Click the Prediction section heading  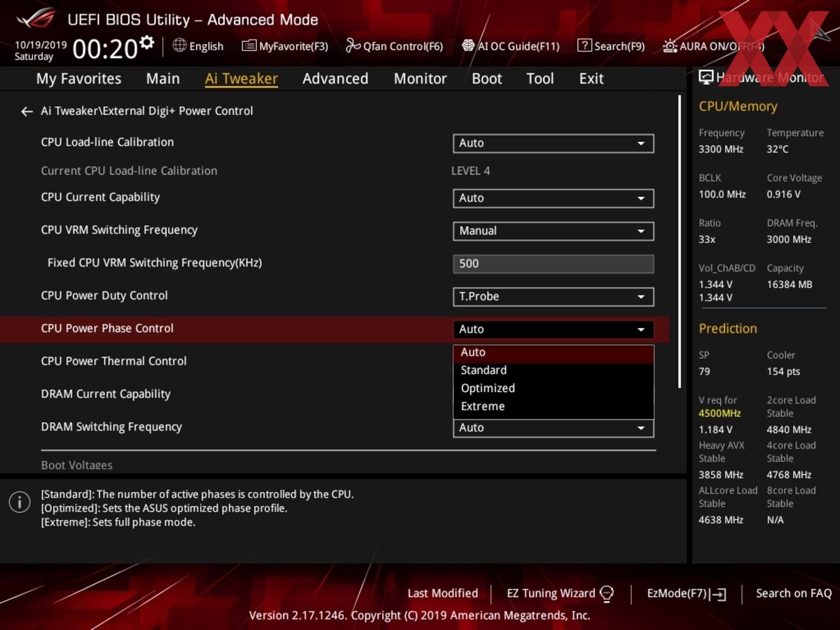click(x=728, y=329)
